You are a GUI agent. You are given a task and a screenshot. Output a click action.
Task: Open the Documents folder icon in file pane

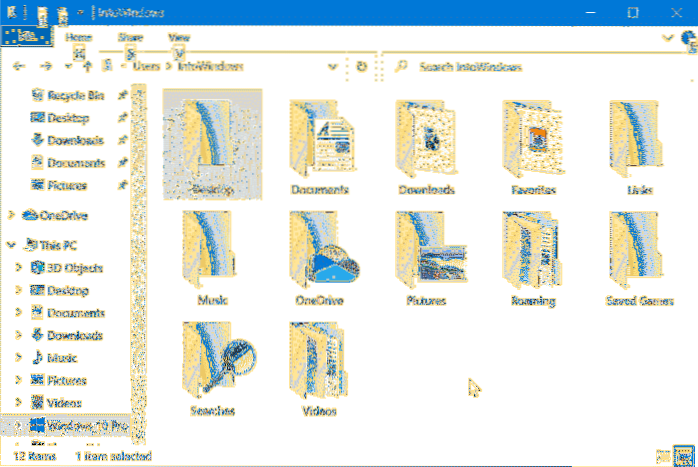click(319, 143)
